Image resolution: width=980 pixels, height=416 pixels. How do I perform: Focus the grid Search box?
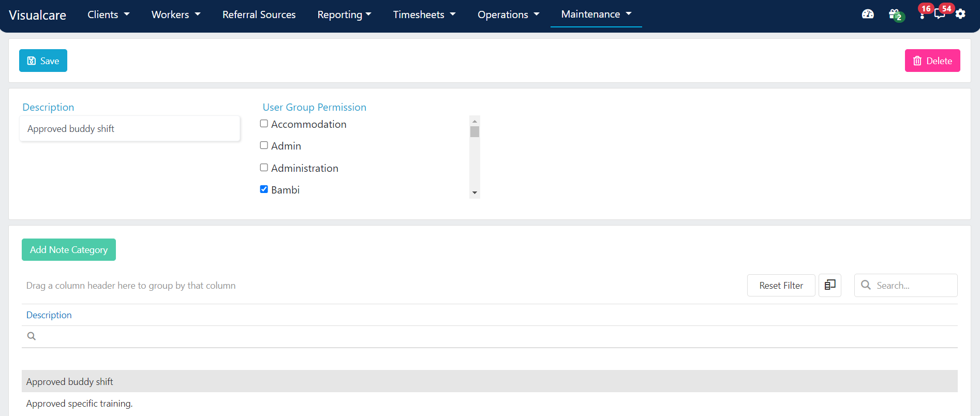[906, 285]
